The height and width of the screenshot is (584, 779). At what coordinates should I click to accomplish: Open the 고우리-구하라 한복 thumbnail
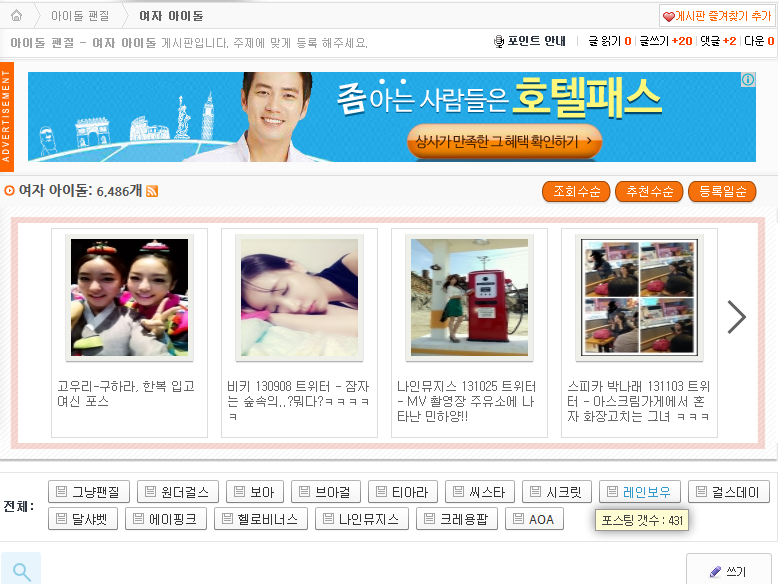(129, 297)
